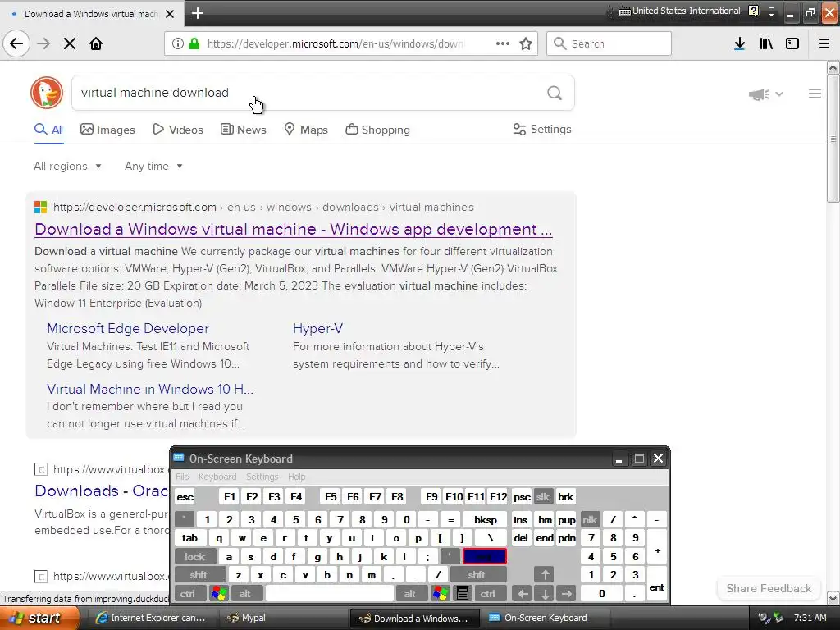Viewport: 840px width, 630px height.
Task: Toggle the browser sidebar view icon
Action: [x=792, y=43]
